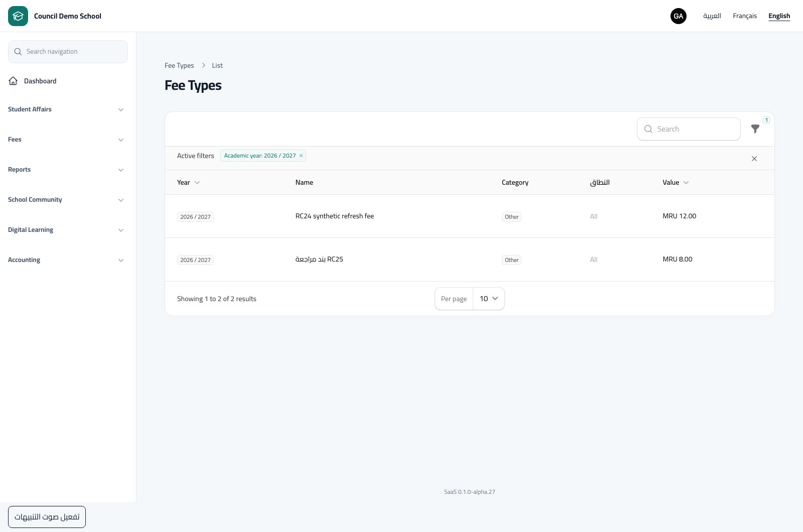Image resolution: width=803 pixels, height=532 pixels.
Task: Expand the School Community group
Action: point(66,200)
